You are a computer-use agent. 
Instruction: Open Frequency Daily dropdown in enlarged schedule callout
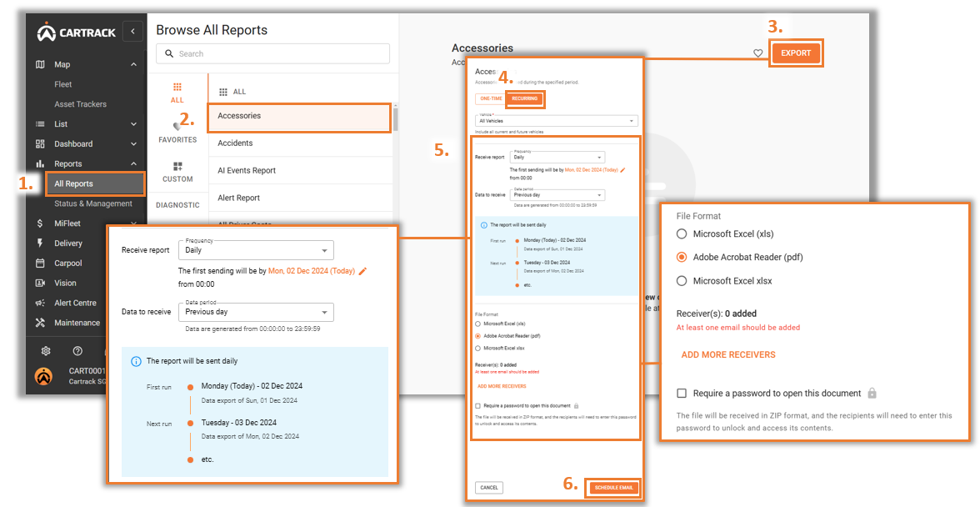pyautogui.click(x=257, y=250)
